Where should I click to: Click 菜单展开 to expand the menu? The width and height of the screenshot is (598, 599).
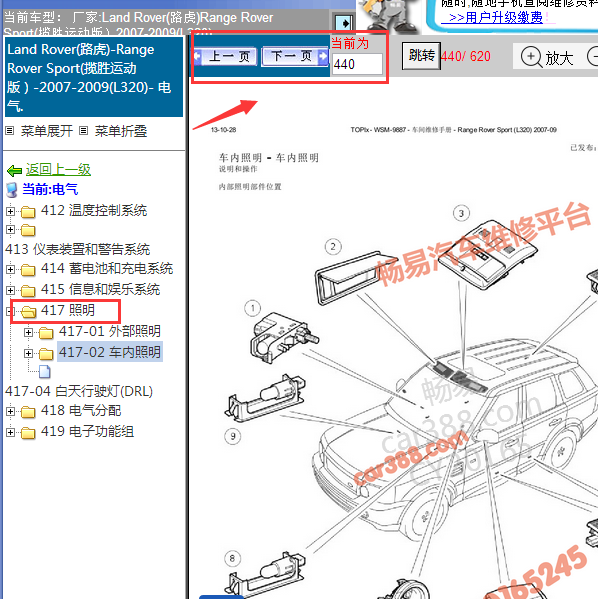(x=47, y=131)
